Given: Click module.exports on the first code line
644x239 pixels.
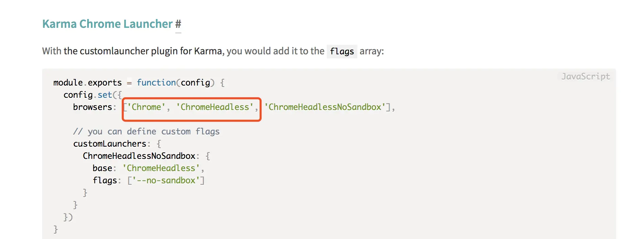Looking at the screenshot, I should [87, 83].
